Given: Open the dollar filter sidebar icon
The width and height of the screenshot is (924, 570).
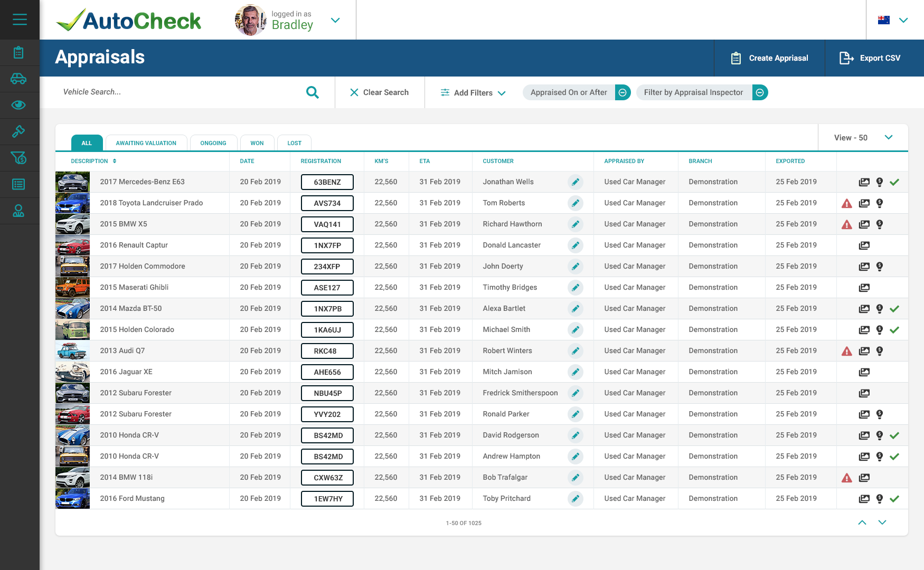Looking at the screenshot, I should tap(18, 158).
